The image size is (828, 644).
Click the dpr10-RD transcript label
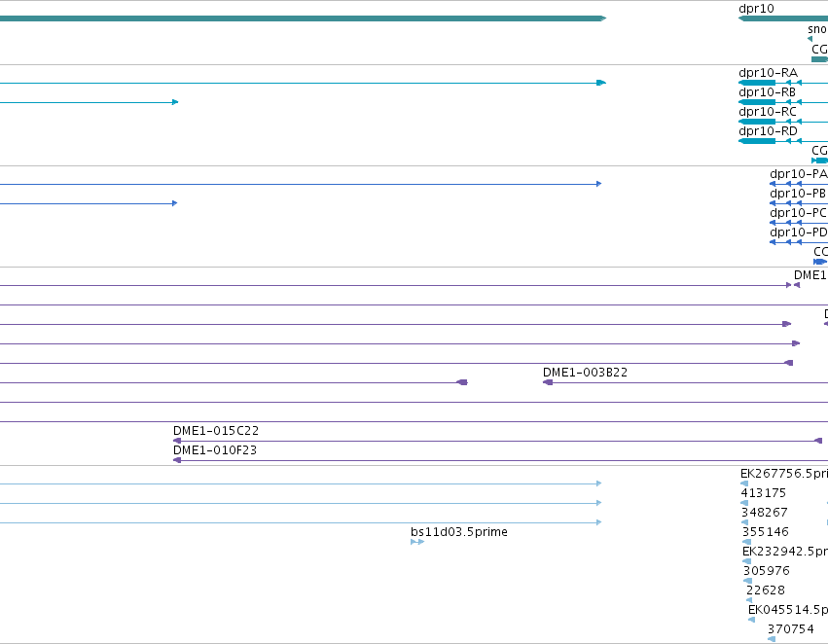tap(768, 131)
